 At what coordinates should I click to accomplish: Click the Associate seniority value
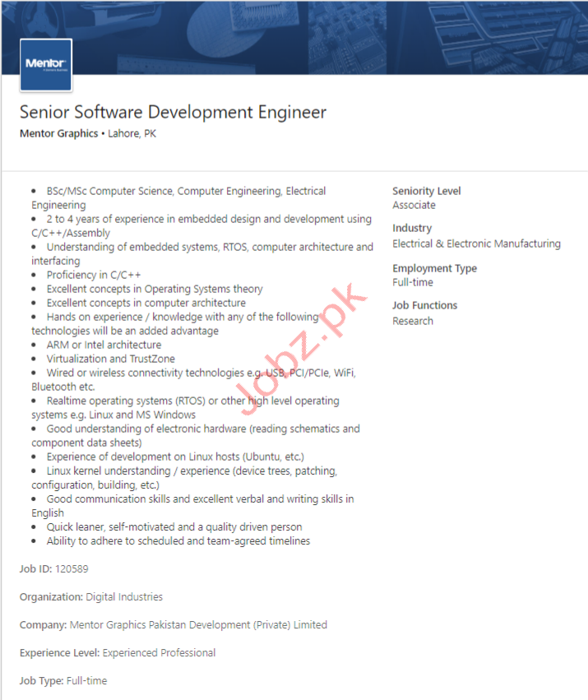pyautogui.click(x=414, y=205)
